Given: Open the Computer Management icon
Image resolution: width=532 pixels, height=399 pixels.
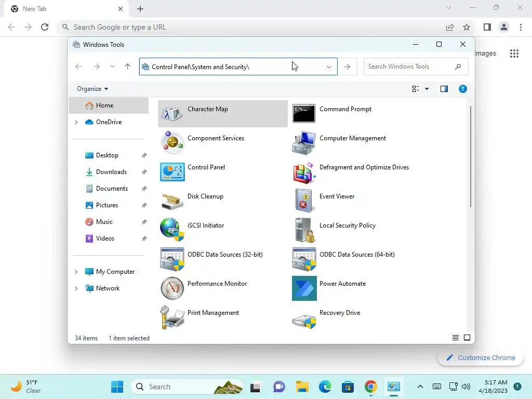Looking at the screenshot, I should pos(303,143).
